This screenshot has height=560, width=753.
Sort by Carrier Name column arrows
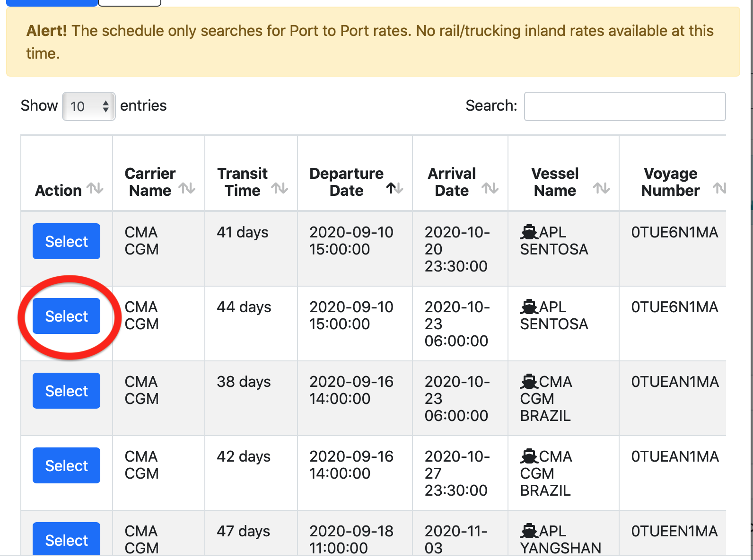pos(187,189)
